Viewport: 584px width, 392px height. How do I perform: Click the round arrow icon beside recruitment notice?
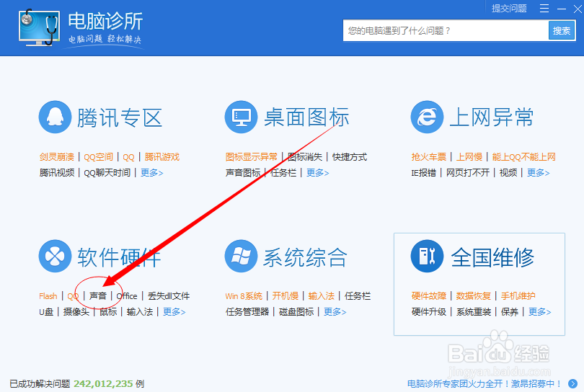tap(573, 383)
